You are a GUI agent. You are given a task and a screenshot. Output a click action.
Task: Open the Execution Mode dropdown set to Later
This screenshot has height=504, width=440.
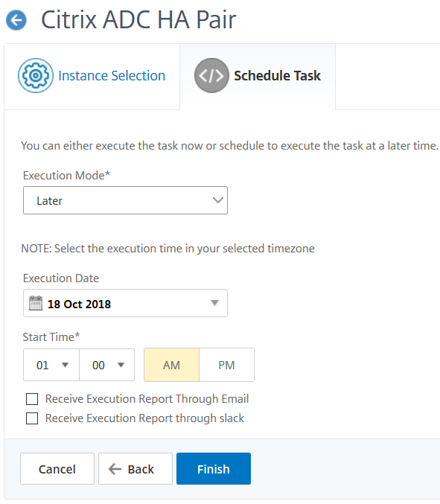pos(125,200)
